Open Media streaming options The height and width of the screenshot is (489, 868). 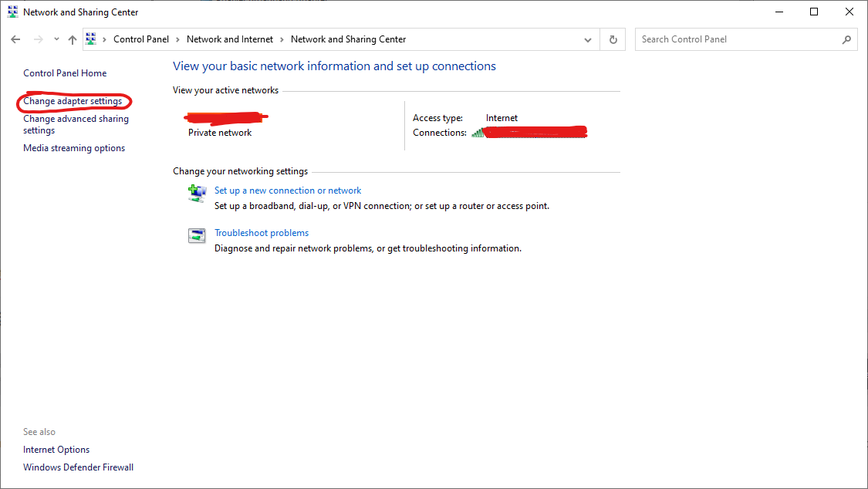coord(74,148)
